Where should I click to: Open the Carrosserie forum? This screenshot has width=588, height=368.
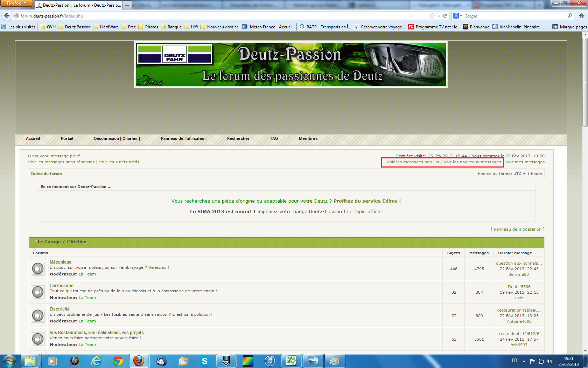61,285
